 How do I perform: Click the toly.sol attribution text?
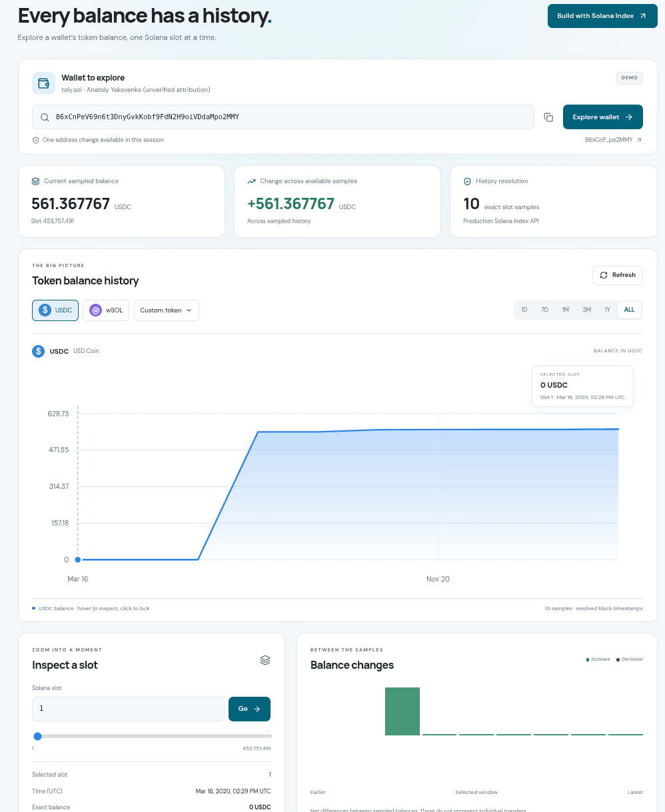pyautogui.click(x=136, y=90)
